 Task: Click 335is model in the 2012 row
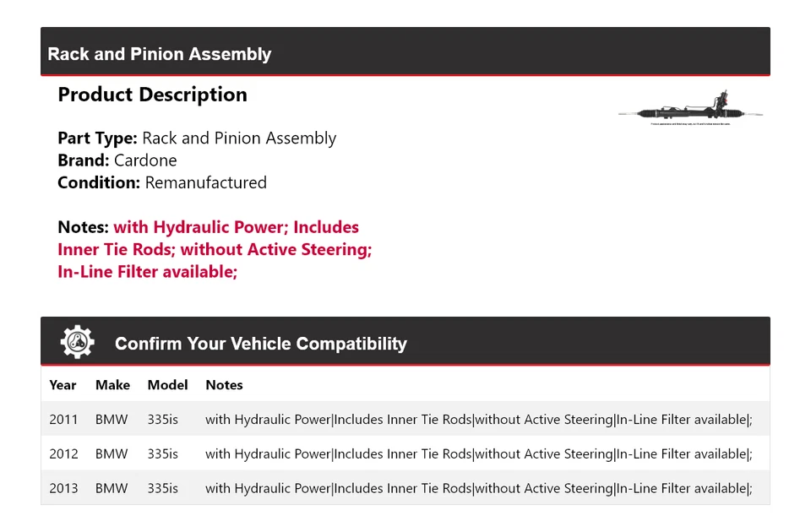[x=162, y=454]
